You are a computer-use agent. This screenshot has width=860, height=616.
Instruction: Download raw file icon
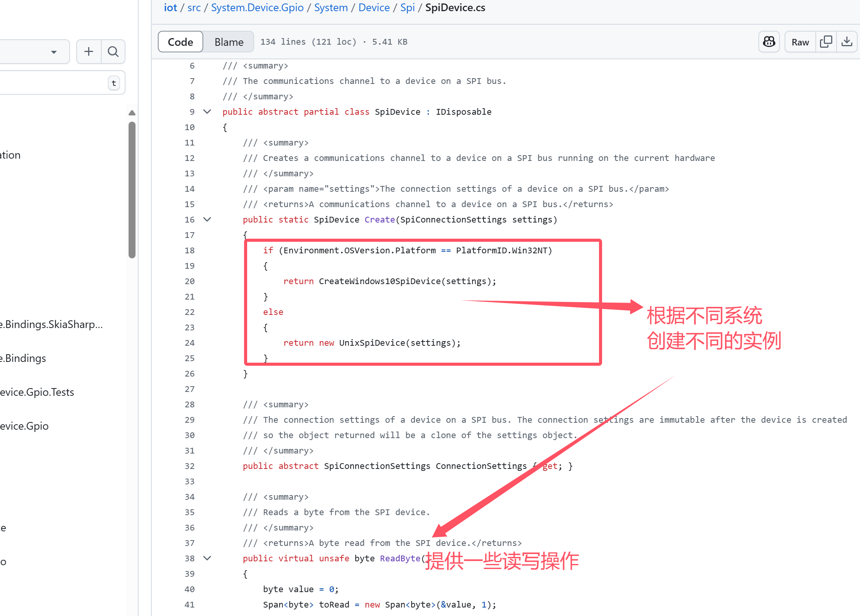[847, 42]
